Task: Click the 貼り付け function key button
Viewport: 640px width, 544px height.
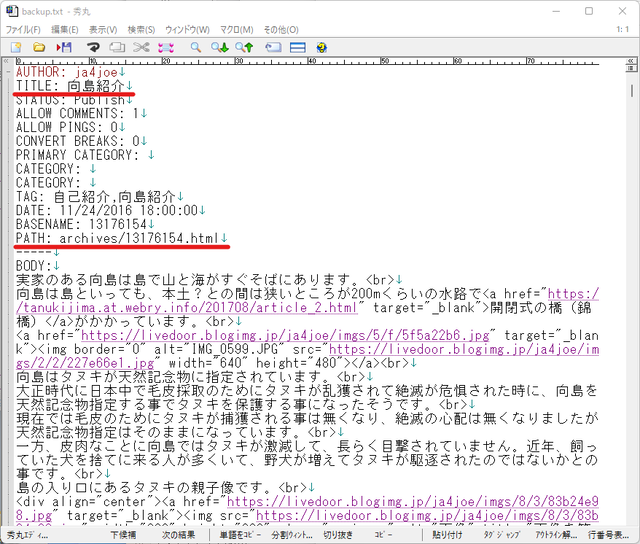Action: (447, 535)
